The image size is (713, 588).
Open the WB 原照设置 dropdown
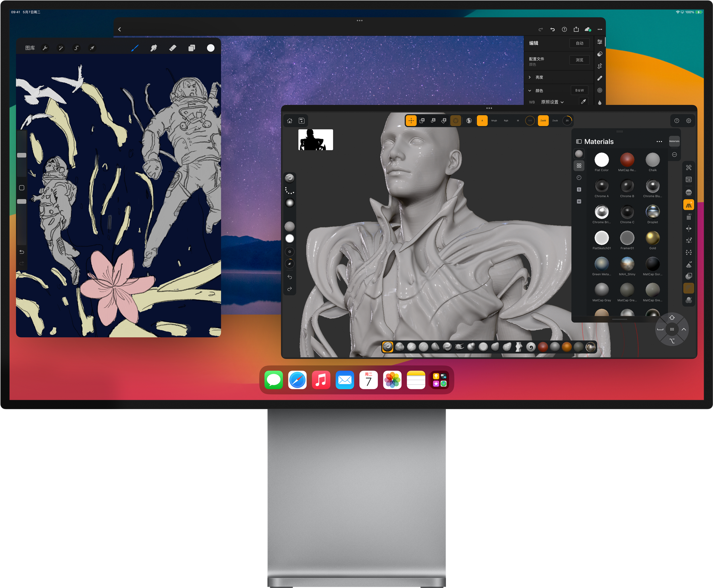pyautogui.click(x=552, y=102)
